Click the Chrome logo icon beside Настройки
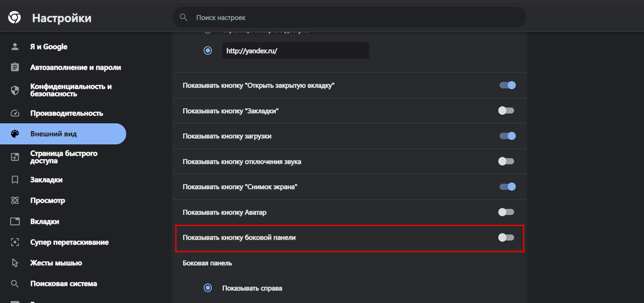 point(14,18)
